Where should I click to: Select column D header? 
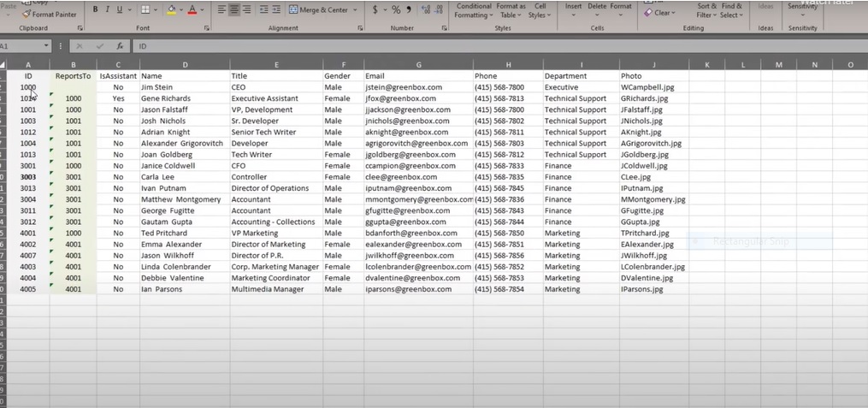click(185, 65)
